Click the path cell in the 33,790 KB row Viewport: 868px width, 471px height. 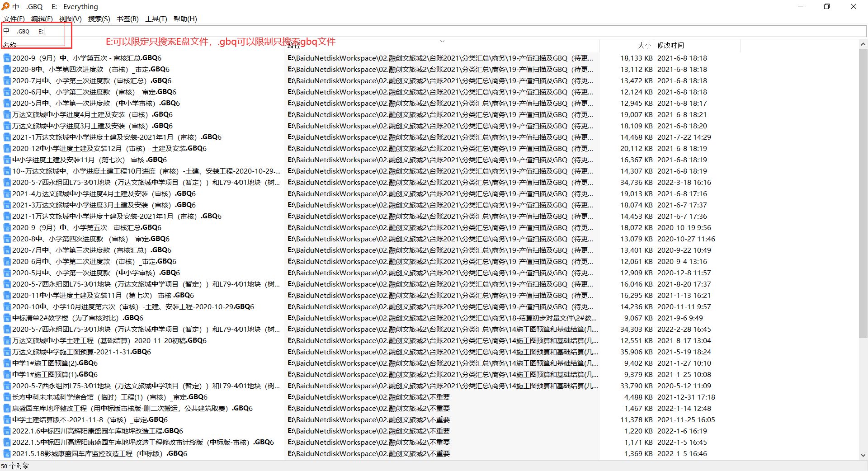pyautogui.click(x=443, y=386)
